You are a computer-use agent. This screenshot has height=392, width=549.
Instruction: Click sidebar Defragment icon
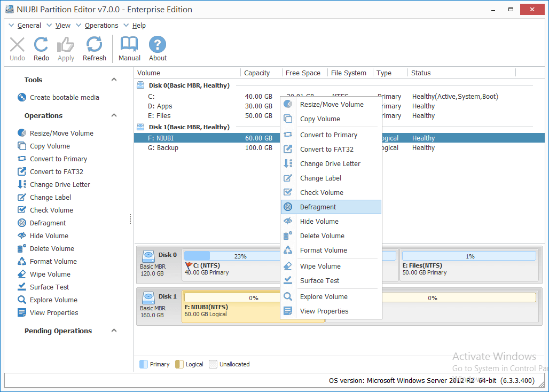[x=22, y=223]
